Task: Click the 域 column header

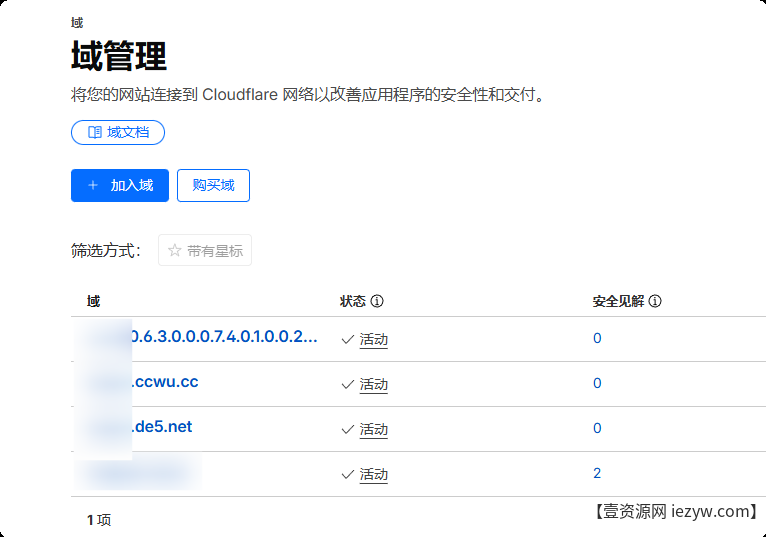Action: point(93,301)
